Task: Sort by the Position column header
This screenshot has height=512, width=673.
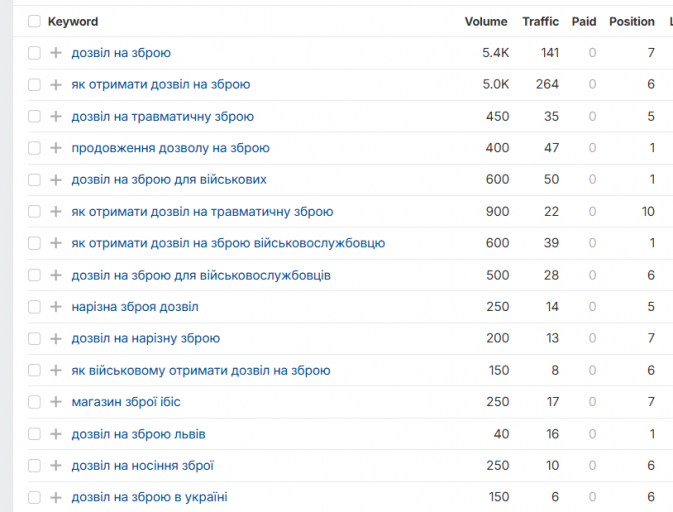Action: [x=632, y=21]
